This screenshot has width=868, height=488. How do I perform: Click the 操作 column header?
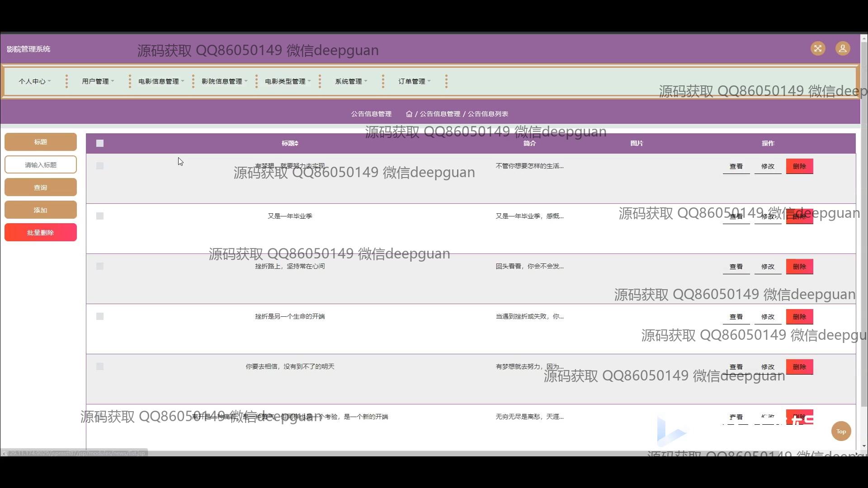[768, 143]
